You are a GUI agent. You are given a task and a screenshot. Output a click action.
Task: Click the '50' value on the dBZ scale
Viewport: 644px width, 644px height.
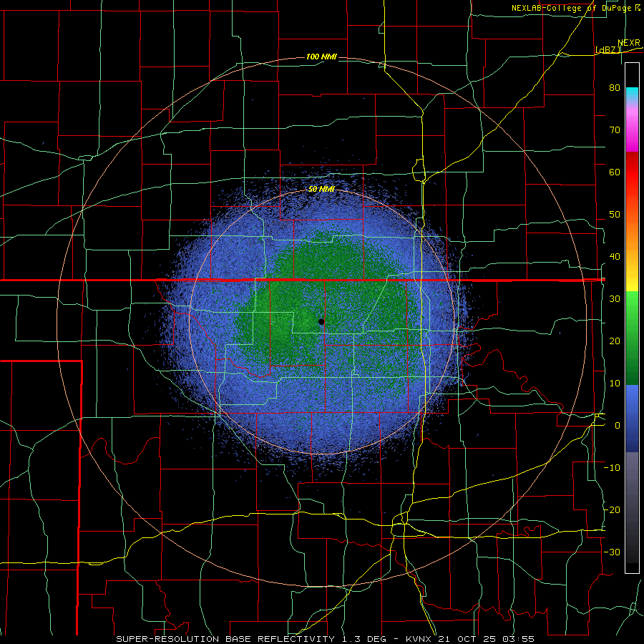point(615,215)
